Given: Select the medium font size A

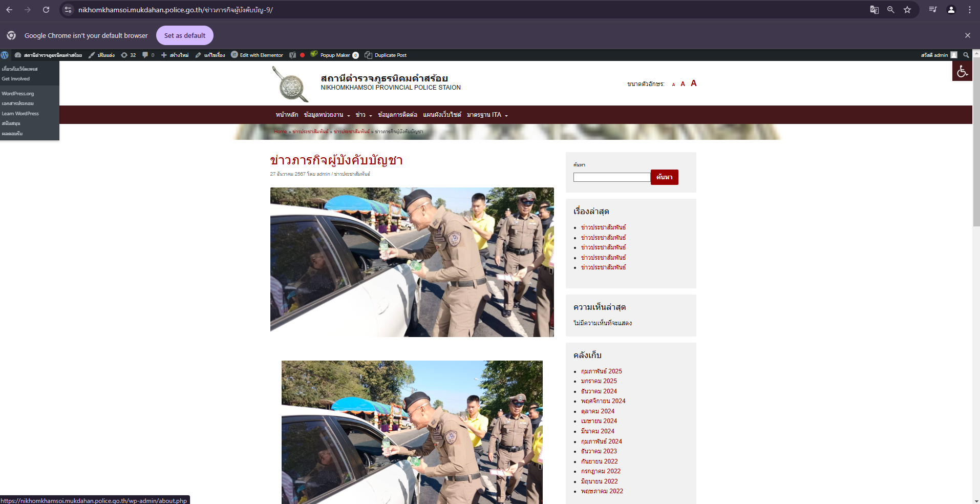Looking at the screenshot, I should [x=683, y=84].
